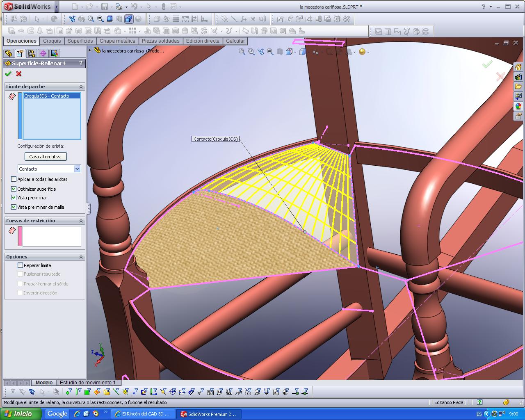Click Fusionar resultado checkbox

pyautogui.click(x=20, y=274)
